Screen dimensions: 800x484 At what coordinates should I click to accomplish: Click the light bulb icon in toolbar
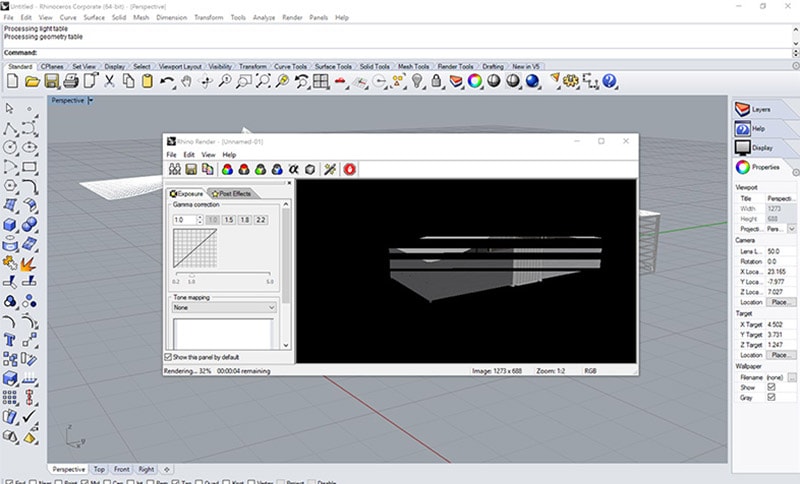pyautogui.click(x=417, y=81)
